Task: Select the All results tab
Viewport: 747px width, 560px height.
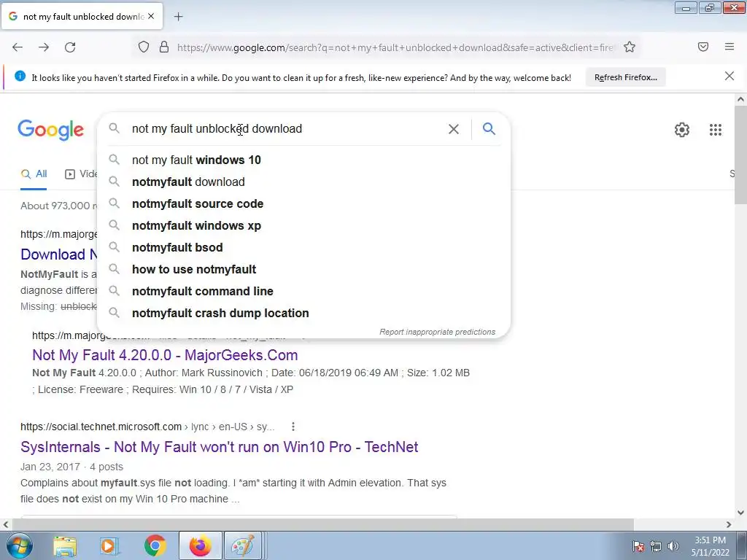Action: 34,174
